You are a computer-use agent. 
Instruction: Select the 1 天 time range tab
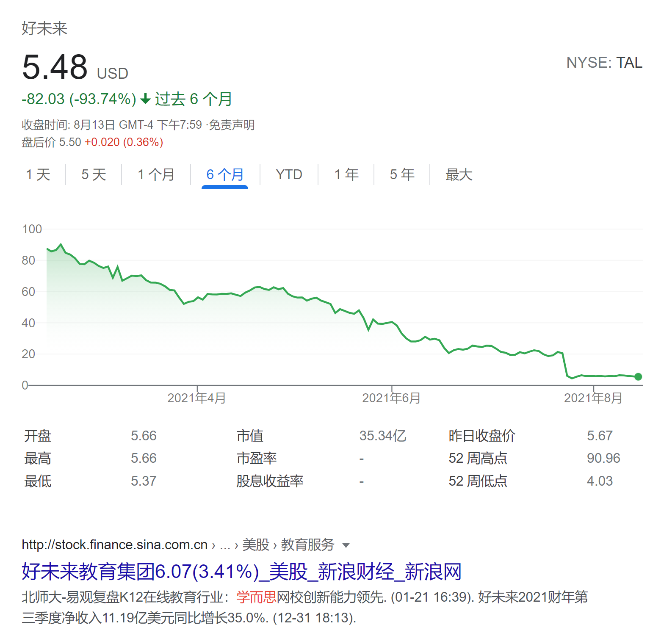[x=38, y=174]
